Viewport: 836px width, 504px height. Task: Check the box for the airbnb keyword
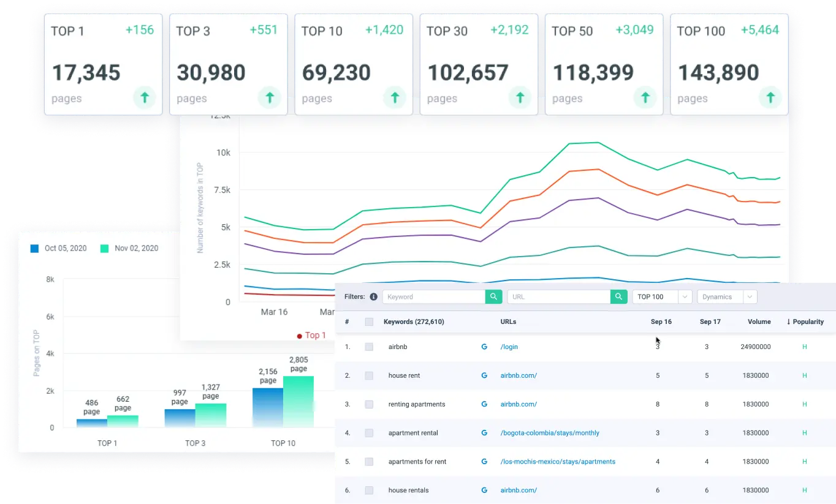(369, 347)
